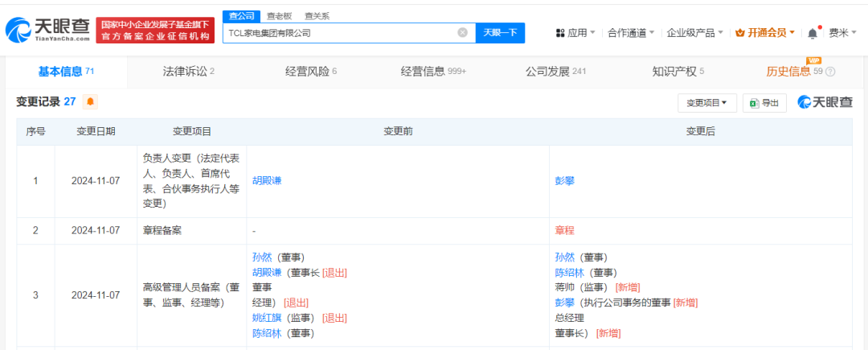The height and width of the screenshot is (350, 868).
Task: Select the 查关系 search tab
Action: pyautogui.click(x=317, y=16)
